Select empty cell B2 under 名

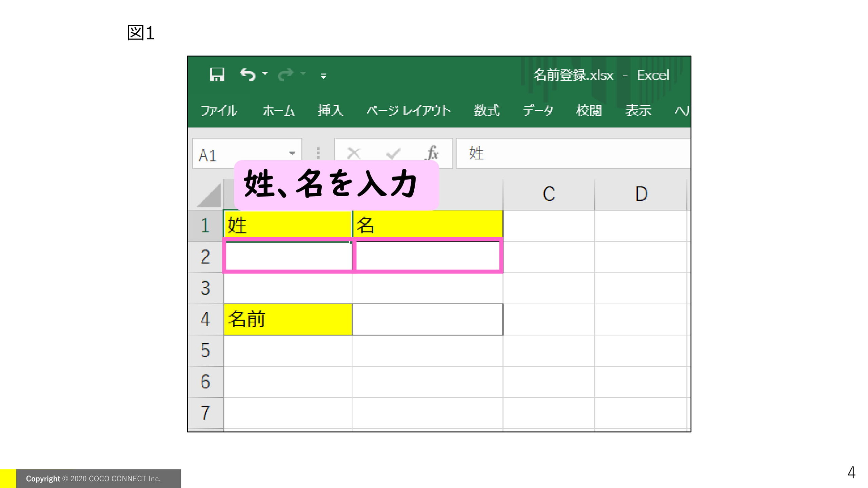click(428, 257)
